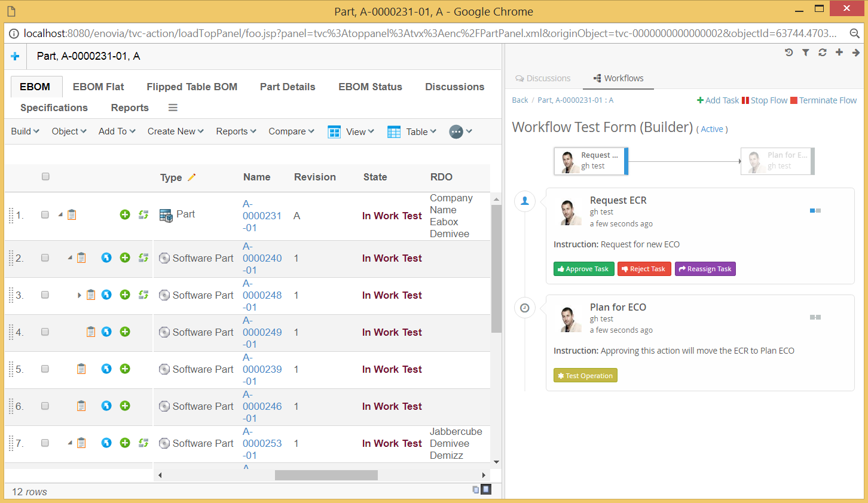
Task: Tick the checkbox for row 2
Action: click(45, 257)
